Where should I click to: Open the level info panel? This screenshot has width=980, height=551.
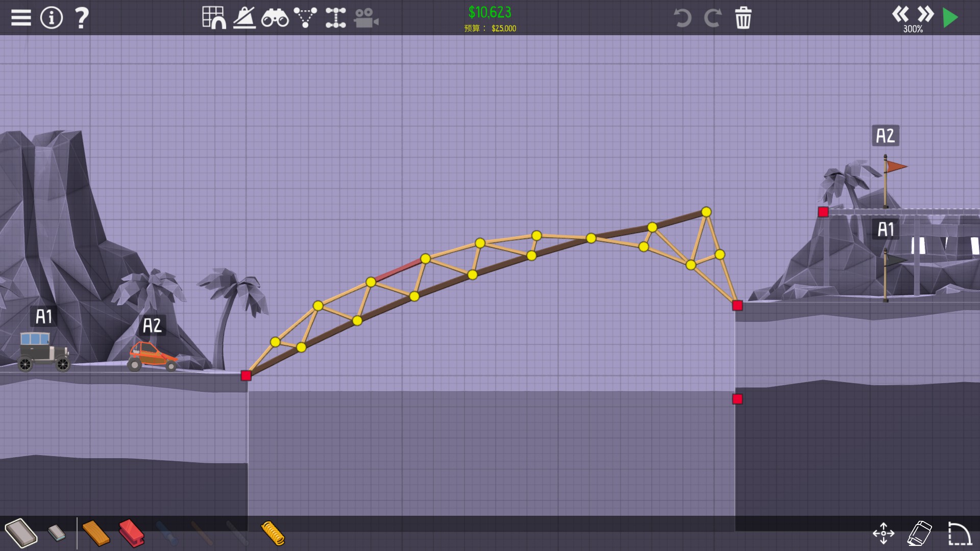pyautogui.click(x=51, y=18)
